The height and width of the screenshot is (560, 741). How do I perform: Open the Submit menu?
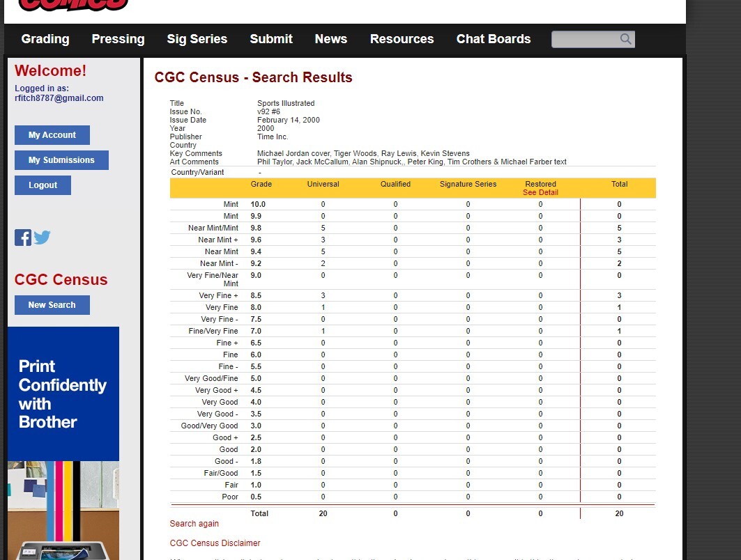click(x=271, y=39)
